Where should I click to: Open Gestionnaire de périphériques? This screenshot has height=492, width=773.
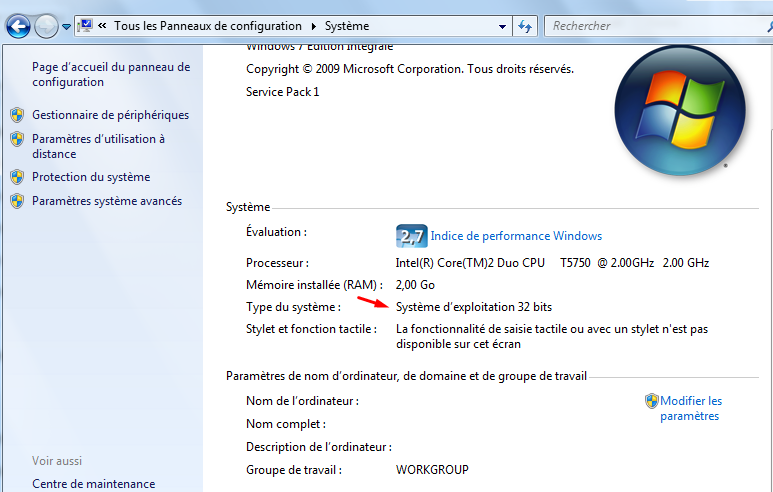[110, 115]
